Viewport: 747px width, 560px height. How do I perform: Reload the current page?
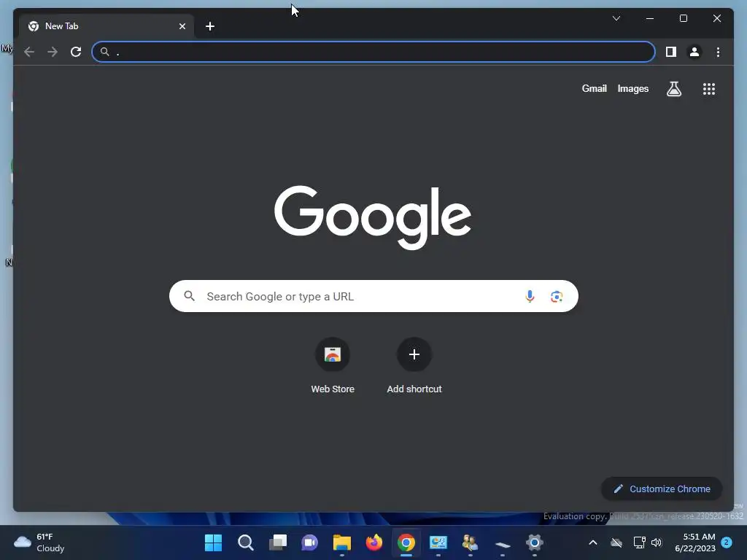click(76, 52)
